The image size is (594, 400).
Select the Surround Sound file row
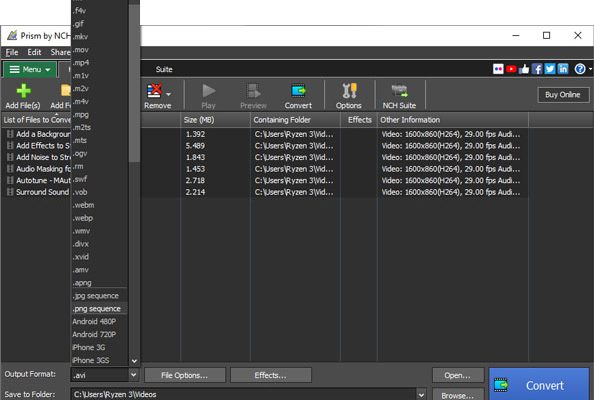click(263, 192)
